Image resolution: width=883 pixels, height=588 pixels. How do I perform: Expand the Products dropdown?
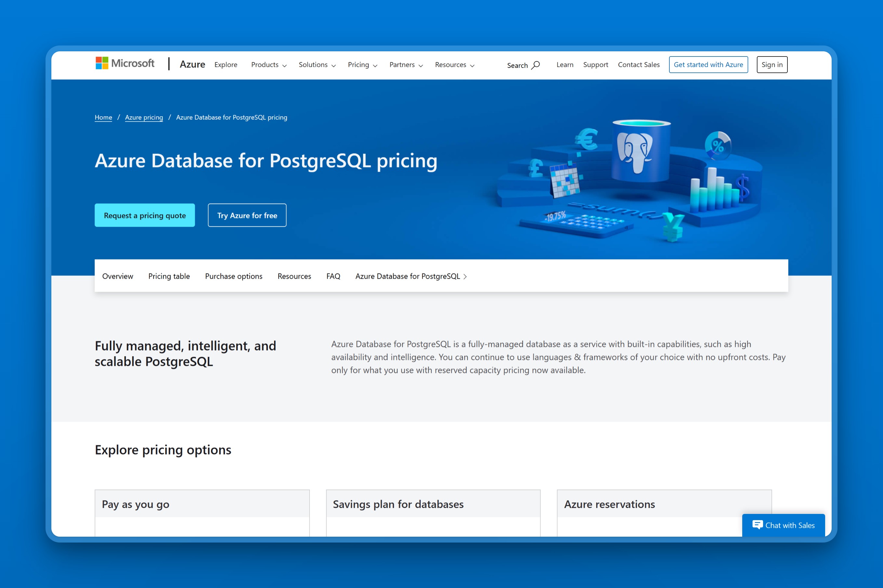pyautogui.click(x=269, y=65)
